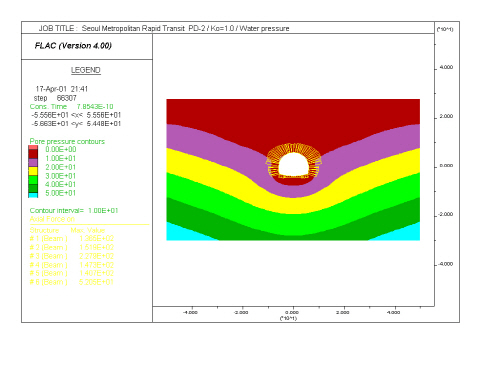
Task: Click the yellow legend color swatch
Action: pyautogui.click(x=33, y=171)
